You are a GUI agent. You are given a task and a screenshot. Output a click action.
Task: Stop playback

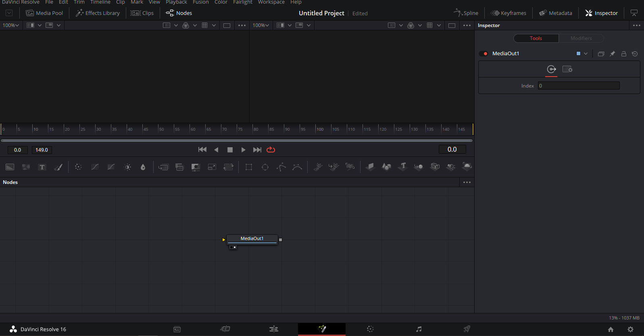(x=230, y=150)
